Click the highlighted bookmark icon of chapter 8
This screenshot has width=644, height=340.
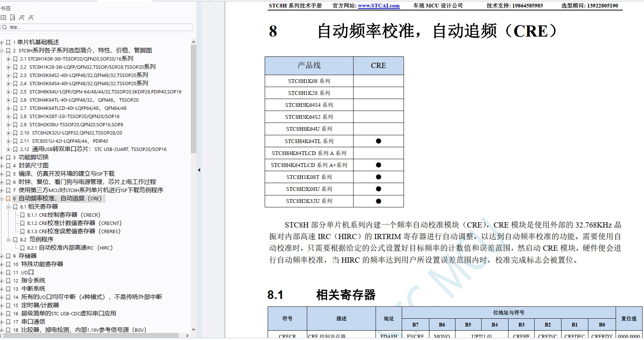point(8,199)
